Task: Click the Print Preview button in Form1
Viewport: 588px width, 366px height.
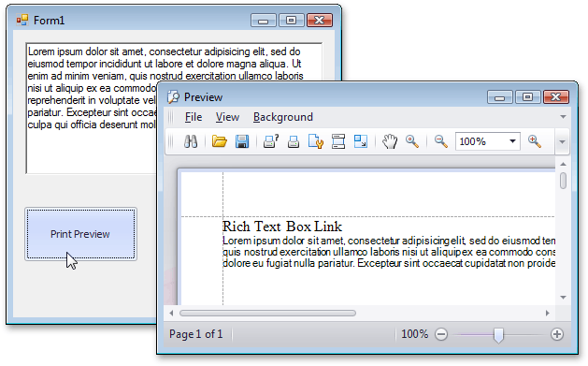Action: coord(80,234)
